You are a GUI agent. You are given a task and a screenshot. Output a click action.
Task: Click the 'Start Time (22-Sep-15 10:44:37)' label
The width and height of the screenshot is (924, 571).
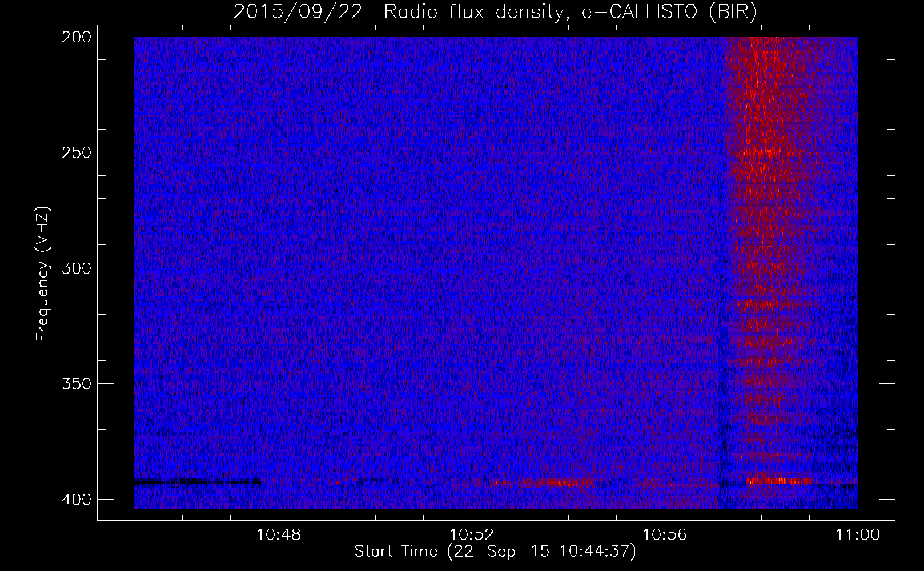tap(495, 552)
